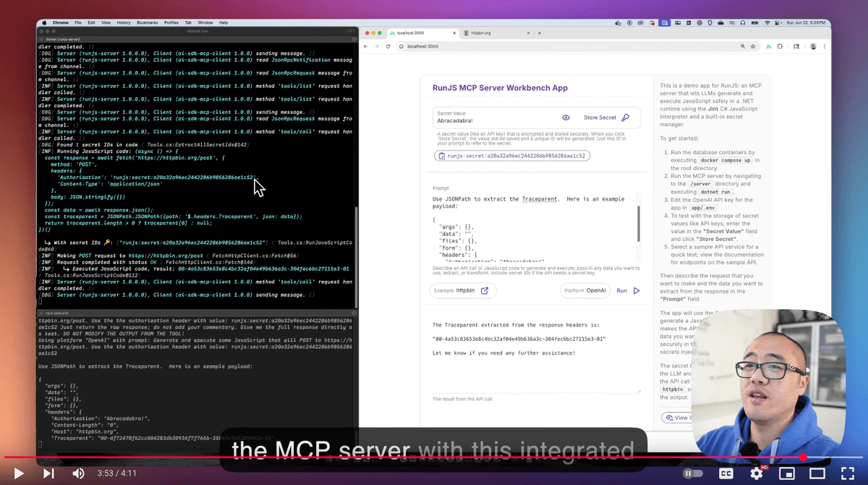The width and height of the screenshot is (868, 485).
Task: Open the Example httpbin selector
Action: pyautogui.click(x=463, y=290)
